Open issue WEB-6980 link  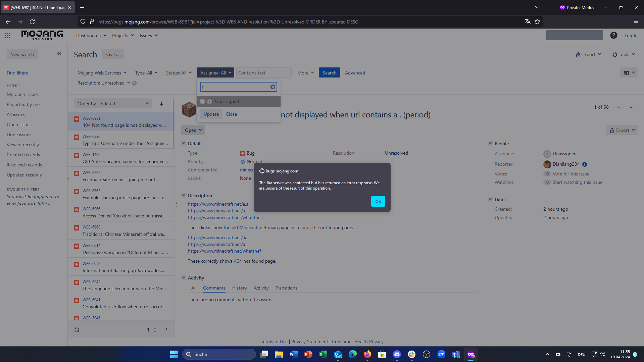click(x=91, y=137)
